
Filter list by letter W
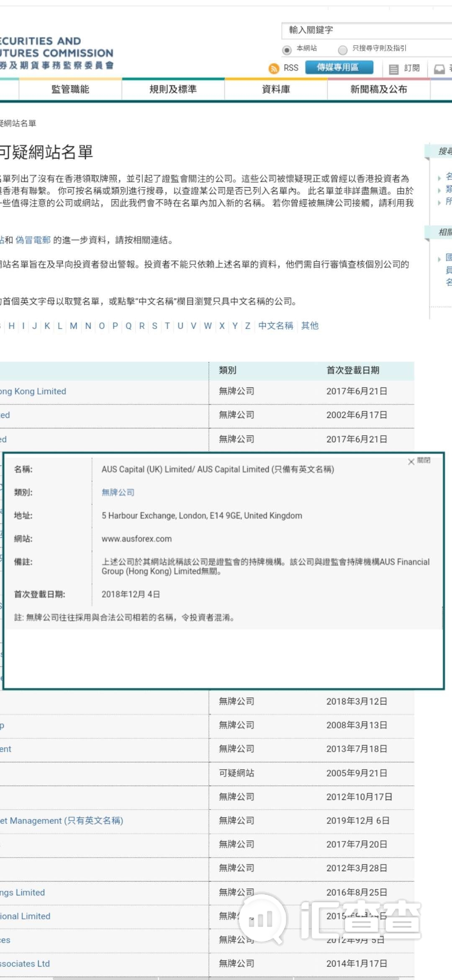(208, 326)
